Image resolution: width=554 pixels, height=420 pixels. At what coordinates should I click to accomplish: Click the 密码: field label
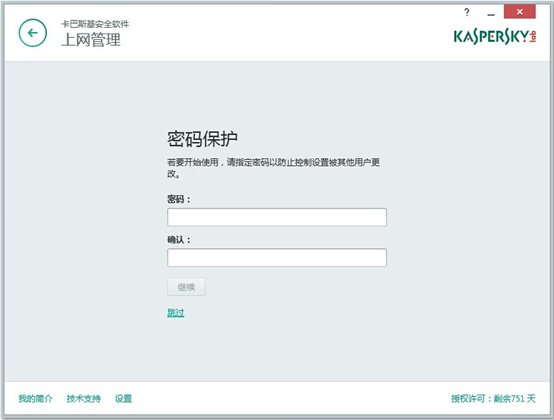click(x=178, y=199)
